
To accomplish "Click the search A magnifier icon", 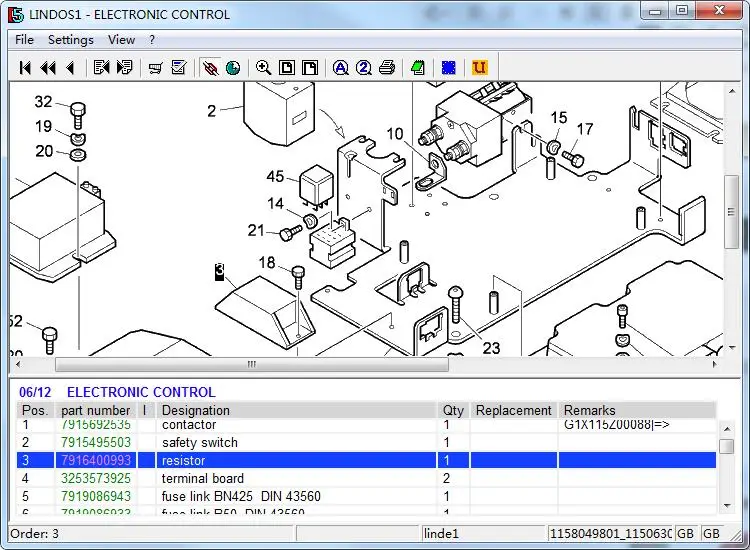I will [x=341, y=68].
